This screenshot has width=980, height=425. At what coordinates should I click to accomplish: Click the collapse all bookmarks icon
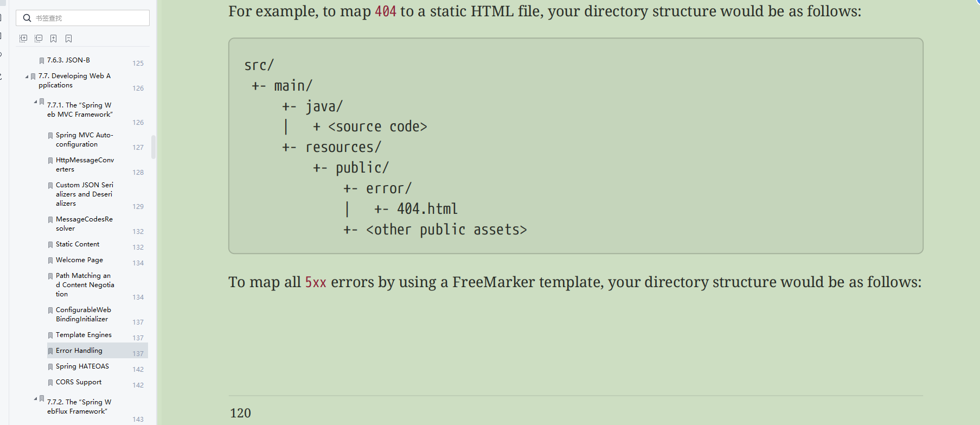[39, 39]
